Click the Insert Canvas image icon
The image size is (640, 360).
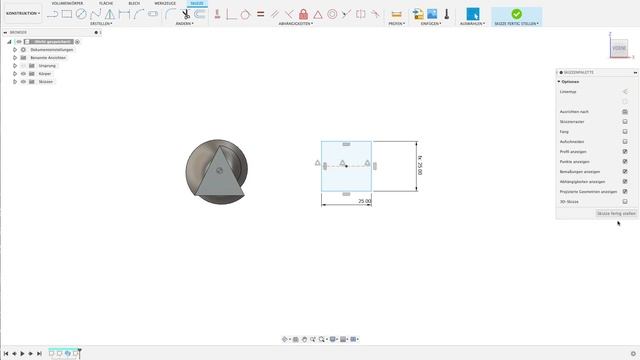pos(432,14)
